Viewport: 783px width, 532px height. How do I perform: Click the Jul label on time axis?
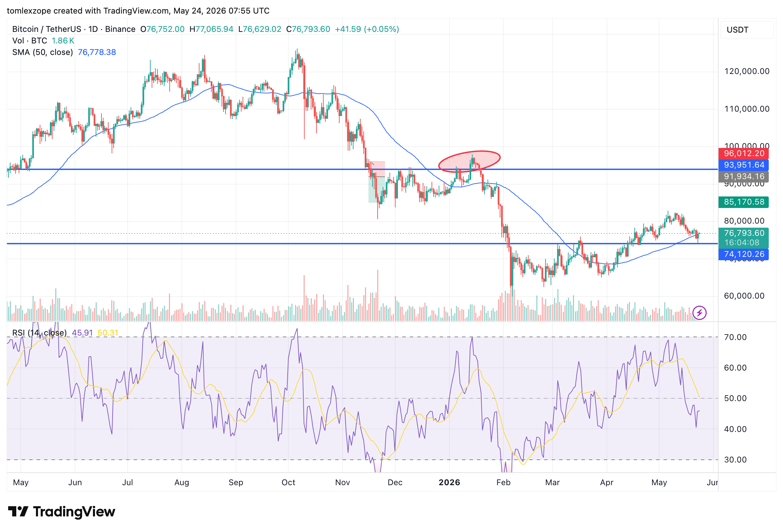(x=128, y=482)
